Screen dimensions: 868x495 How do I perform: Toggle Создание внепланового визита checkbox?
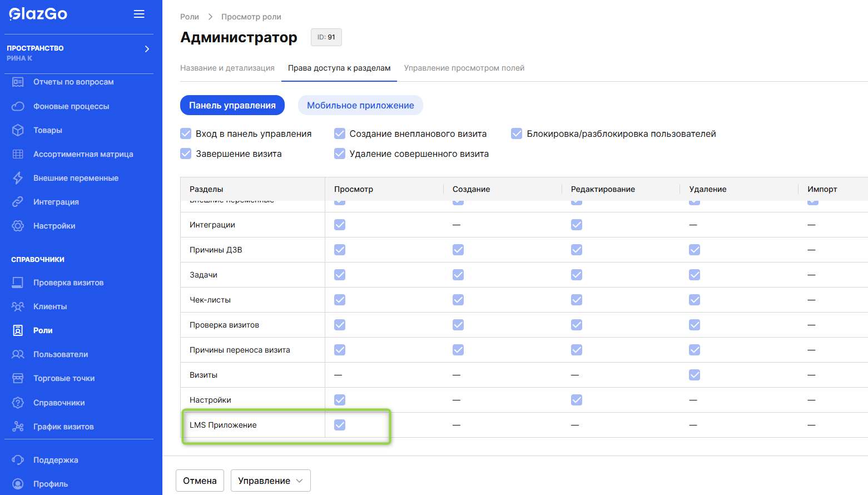click(x=340, y=133)
